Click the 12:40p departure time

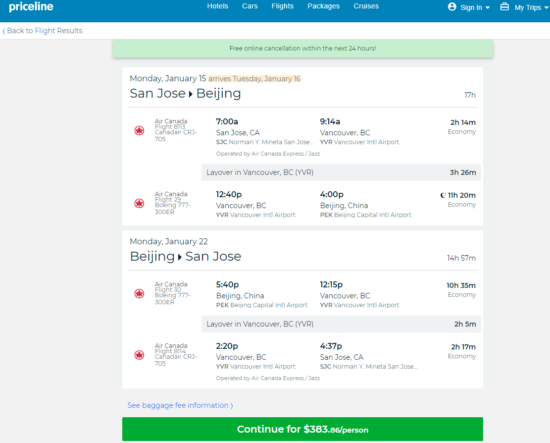(x=229, y=194)
